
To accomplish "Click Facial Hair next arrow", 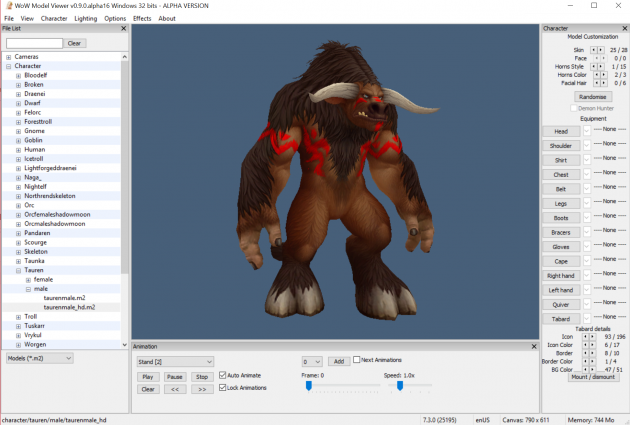I will click(x=604, y=83).
